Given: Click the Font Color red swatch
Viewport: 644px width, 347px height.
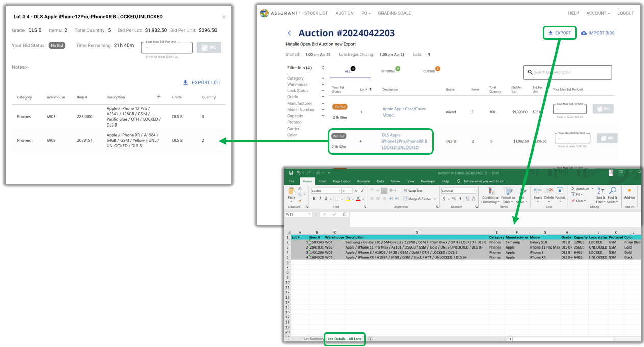Looking at the screenshot, I should tap(358, 198).
